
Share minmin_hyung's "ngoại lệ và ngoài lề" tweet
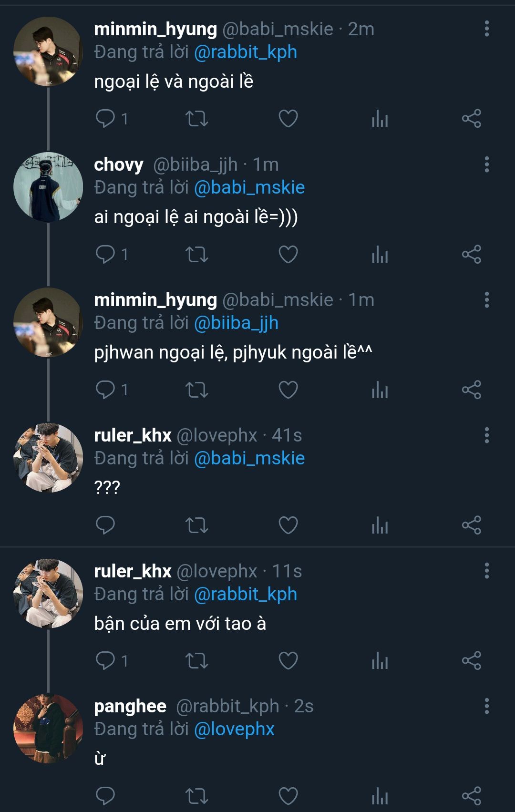point(471,118)
